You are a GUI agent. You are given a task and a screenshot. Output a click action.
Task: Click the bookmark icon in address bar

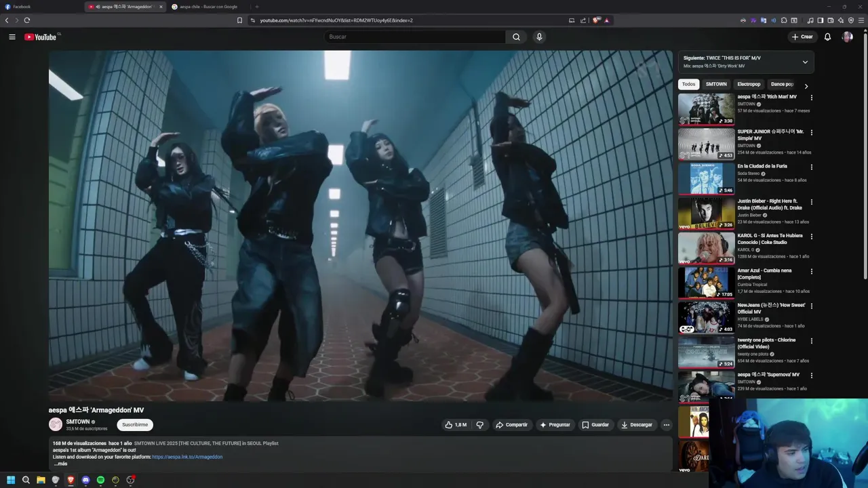tap(239, 20)
